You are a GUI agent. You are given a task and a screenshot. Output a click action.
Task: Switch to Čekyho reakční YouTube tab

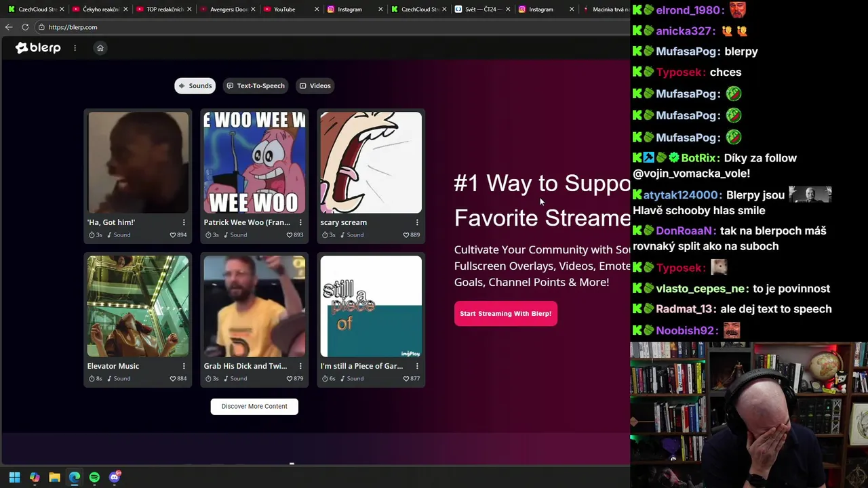click(x=96, y=9)
